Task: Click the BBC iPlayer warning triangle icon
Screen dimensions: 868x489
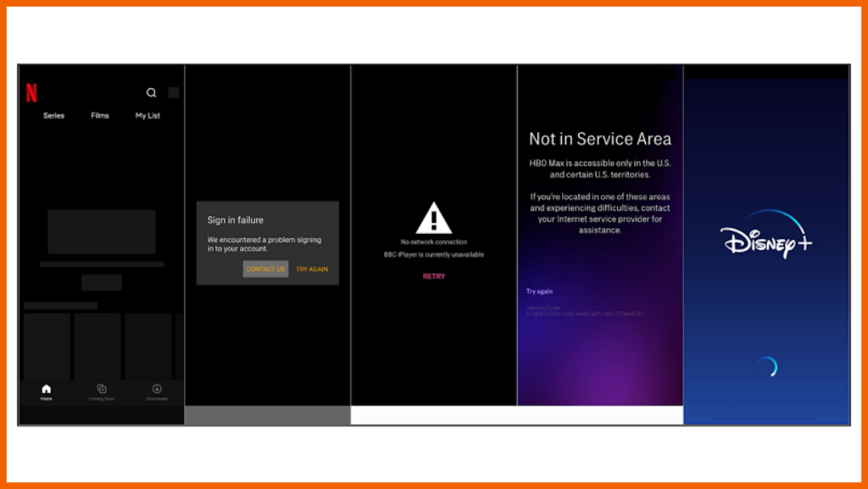Action: pyautogui.click(x=434, y=218)
